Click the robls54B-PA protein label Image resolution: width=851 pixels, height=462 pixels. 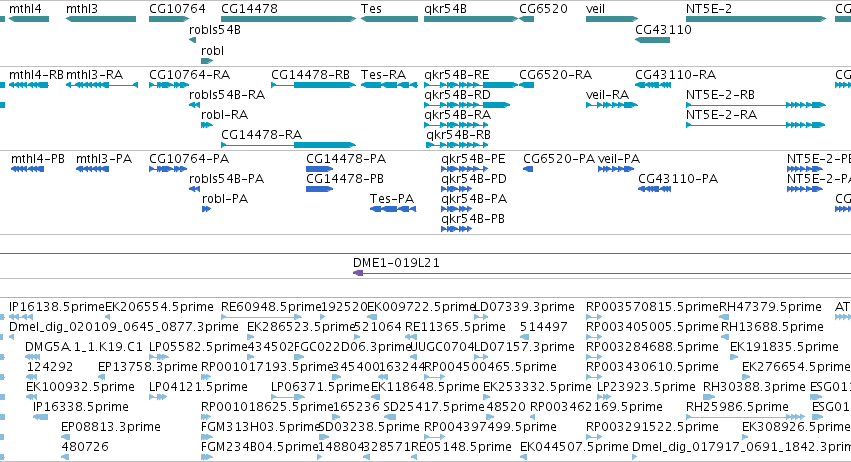click(226, 179)
